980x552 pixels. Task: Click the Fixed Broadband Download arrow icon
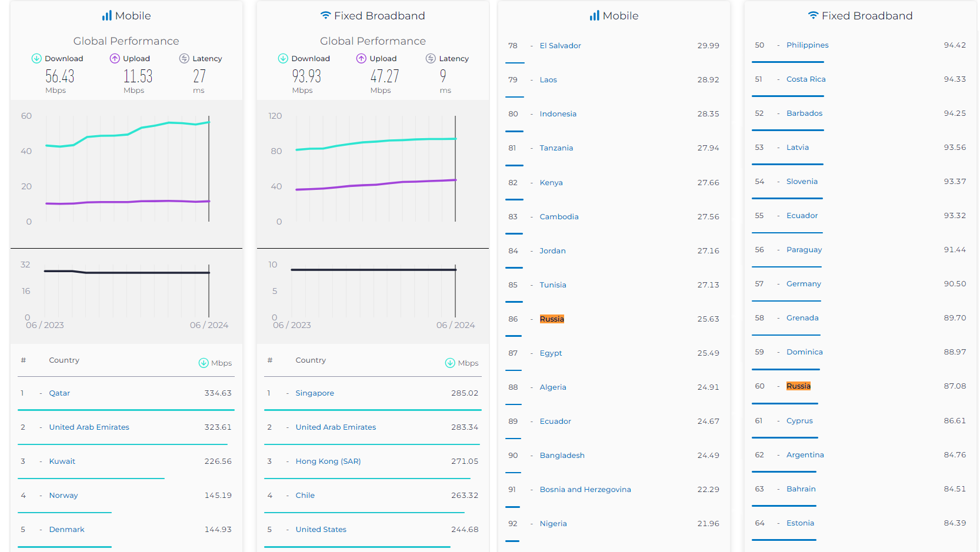[x=283, y=58]
